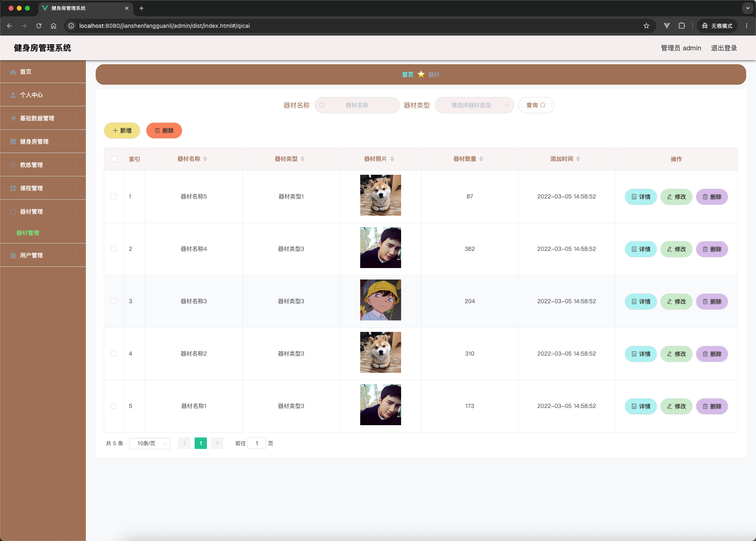Check the checkbox for row 器材名称2
This screenshot has height=541, width=756.
point(114,354)
